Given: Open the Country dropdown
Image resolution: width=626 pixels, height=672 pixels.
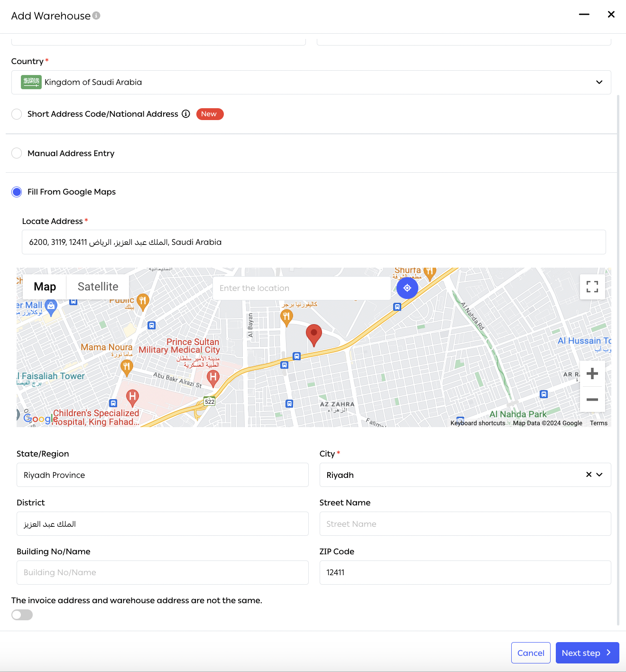Looking at the screenshot, I should (x=311, y=82).
